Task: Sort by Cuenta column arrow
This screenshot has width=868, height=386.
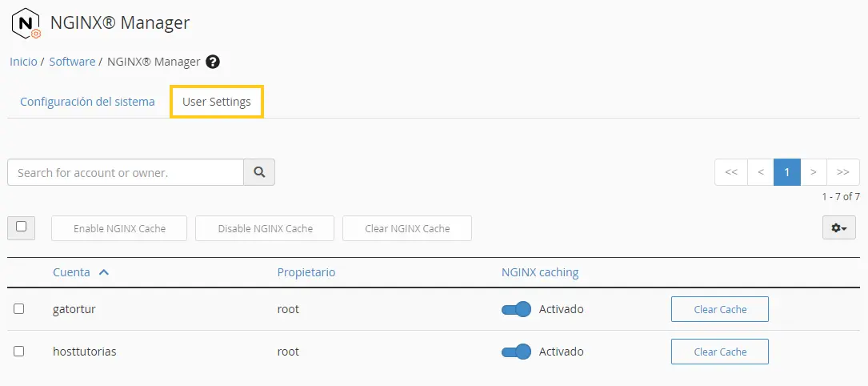Action: tap(103, 272)
